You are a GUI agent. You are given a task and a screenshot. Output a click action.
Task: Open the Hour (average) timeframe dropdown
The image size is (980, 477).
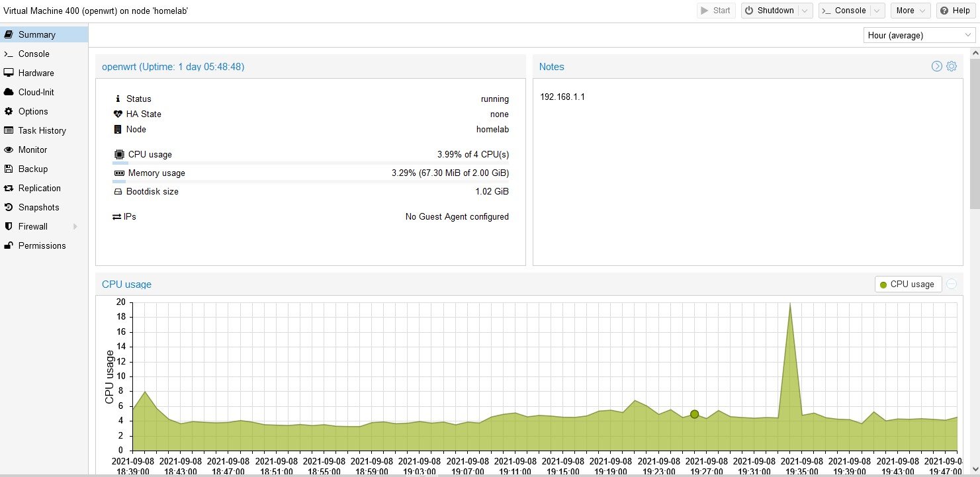point(918,36)
